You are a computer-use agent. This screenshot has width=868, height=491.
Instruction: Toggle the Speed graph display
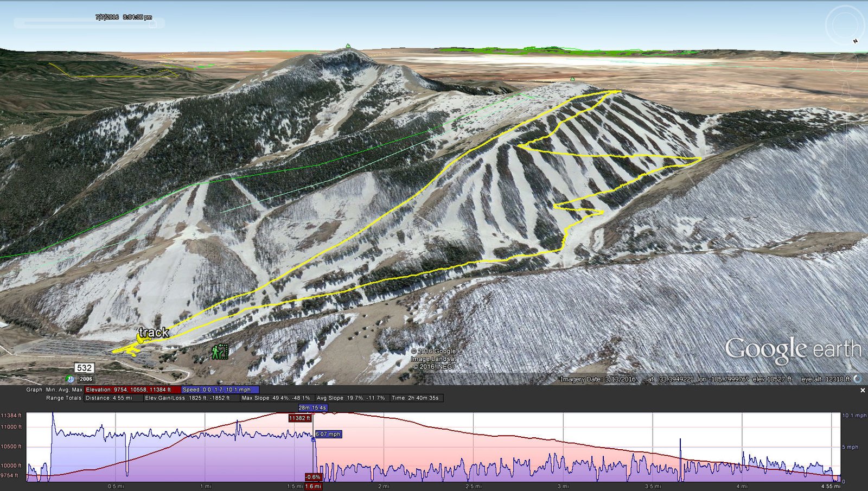coord(220,389)
